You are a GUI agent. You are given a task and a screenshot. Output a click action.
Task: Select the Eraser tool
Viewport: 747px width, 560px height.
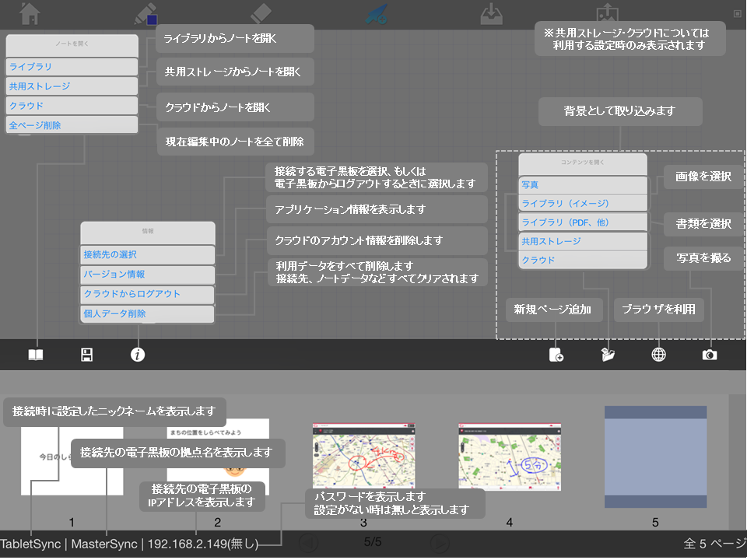pyautogui.click(x=261, y=13)
